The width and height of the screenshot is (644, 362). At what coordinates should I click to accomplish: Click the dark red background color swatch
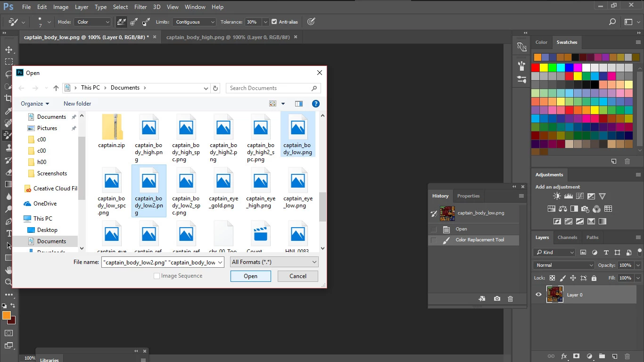(13, 321)
